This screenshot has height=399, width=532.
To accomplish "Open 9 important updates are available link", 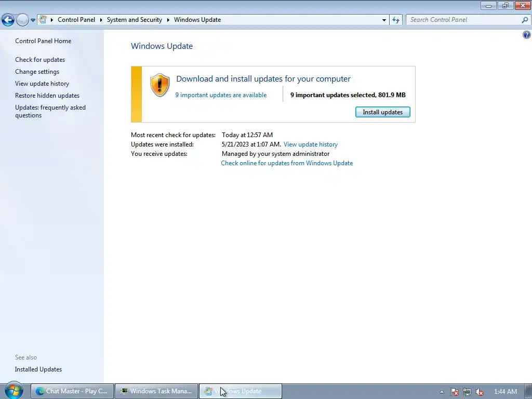I will click(221, 95).
